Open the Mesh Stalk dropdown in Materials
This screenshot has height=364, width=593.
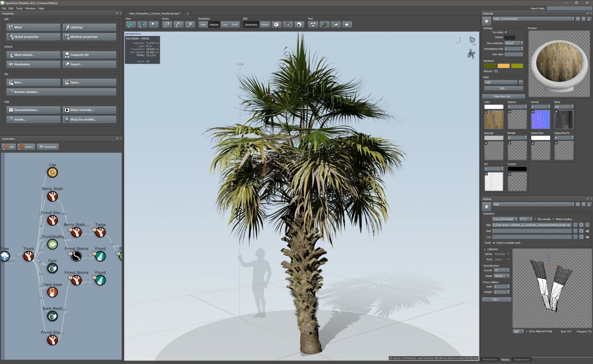click(500, 82)
